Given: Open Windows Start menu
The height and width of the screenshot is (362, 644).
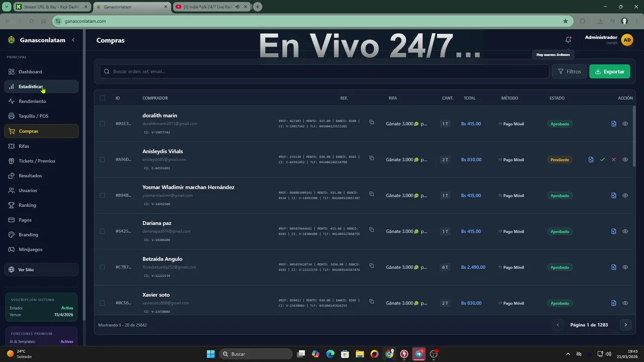Looking at the screenshot, I should (211, 354).
